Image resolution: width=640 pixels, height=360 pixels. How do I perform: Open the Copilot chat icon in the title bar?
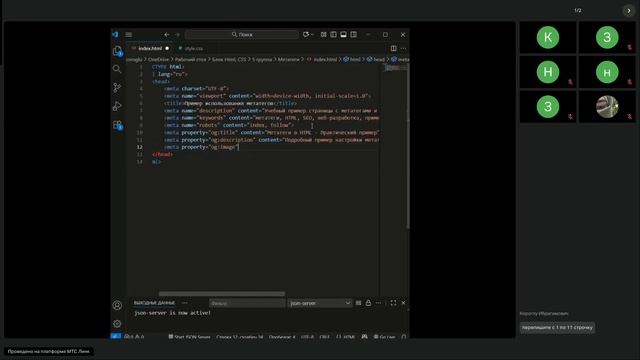click(x=306, y=35)
